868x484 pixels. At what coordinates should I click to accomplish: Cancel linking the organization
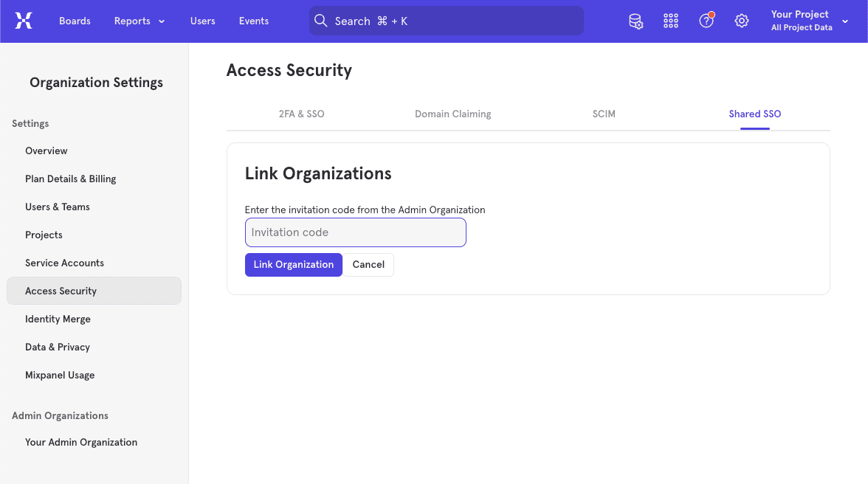coord(368,264)
